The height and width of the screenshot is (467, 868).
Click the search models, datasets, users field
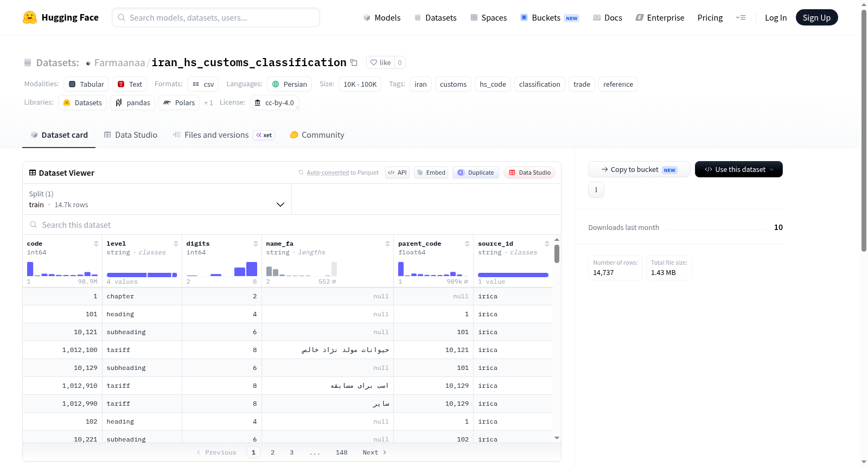[216, 17]
